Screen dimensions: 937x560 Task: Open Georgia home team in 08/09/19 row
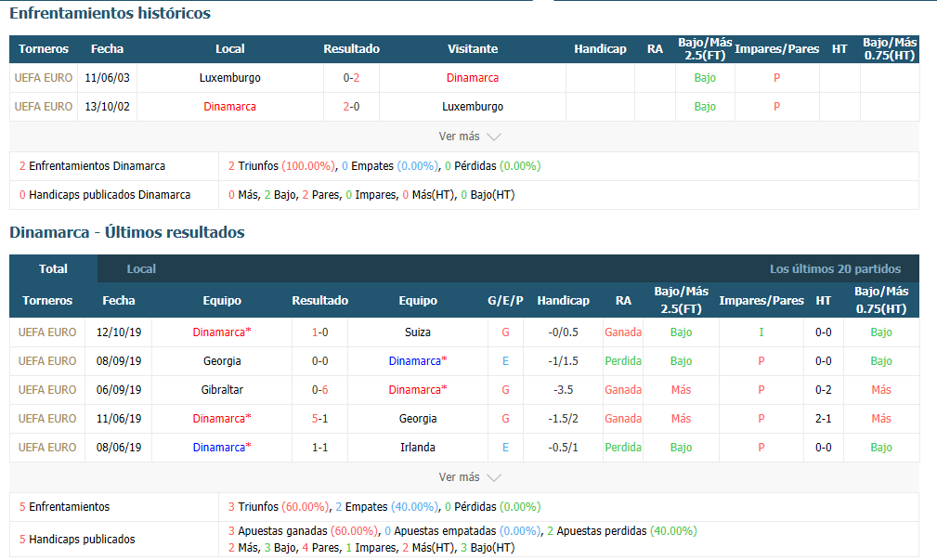pyautogui.click(x=222, y=361)
